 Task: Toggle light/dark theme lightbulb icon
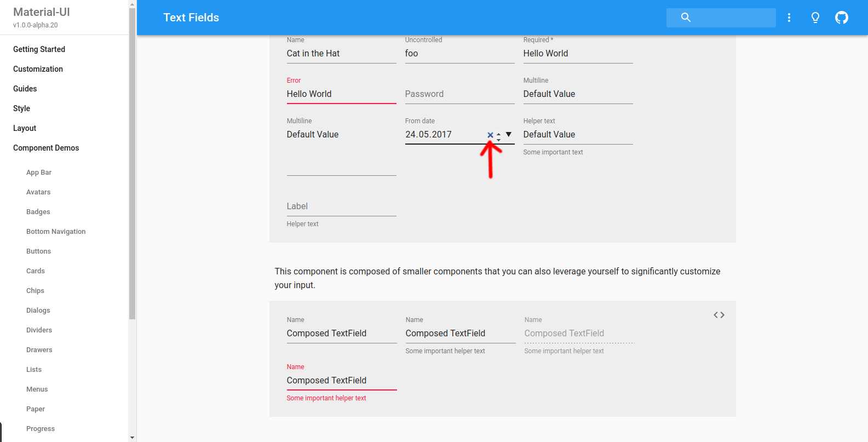coord(815,18)
